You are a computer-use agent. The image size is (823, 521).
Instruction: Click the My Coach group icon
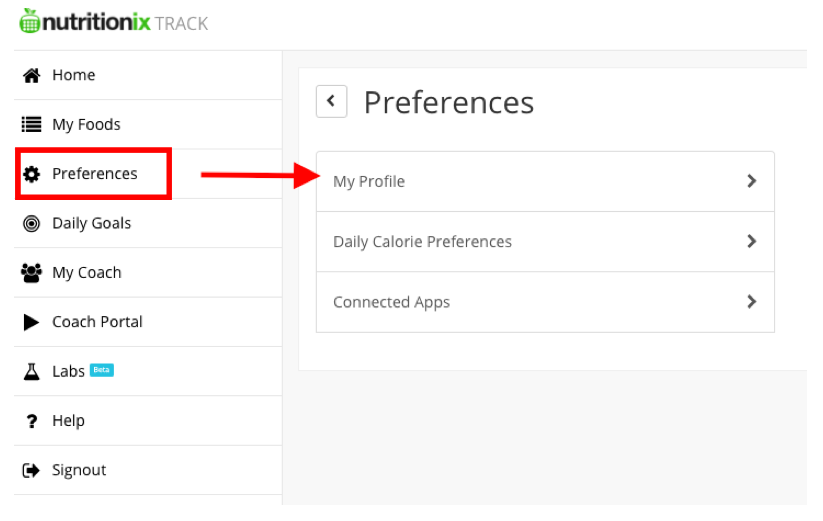[x=31, y=273]
